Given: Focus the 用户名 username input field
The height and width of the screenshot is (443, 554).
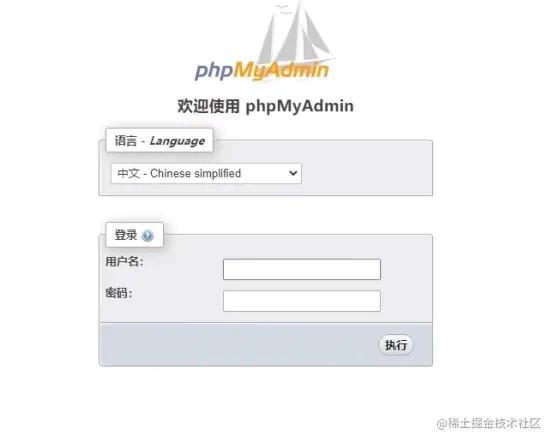Looking at the screenshot, I should (x=302, y=269).
